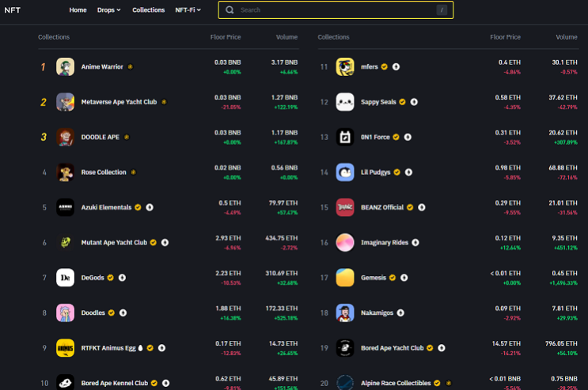588x390 pixels.
Task: Click the 2.93 ETH floor price
Action: click(229, 238)
